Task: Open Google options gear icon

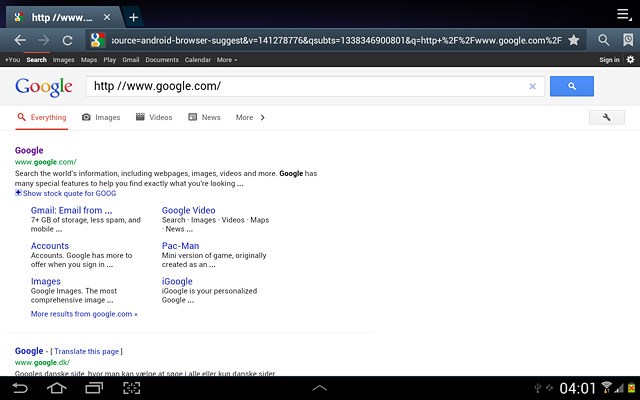Action: (x=630, y=60)
